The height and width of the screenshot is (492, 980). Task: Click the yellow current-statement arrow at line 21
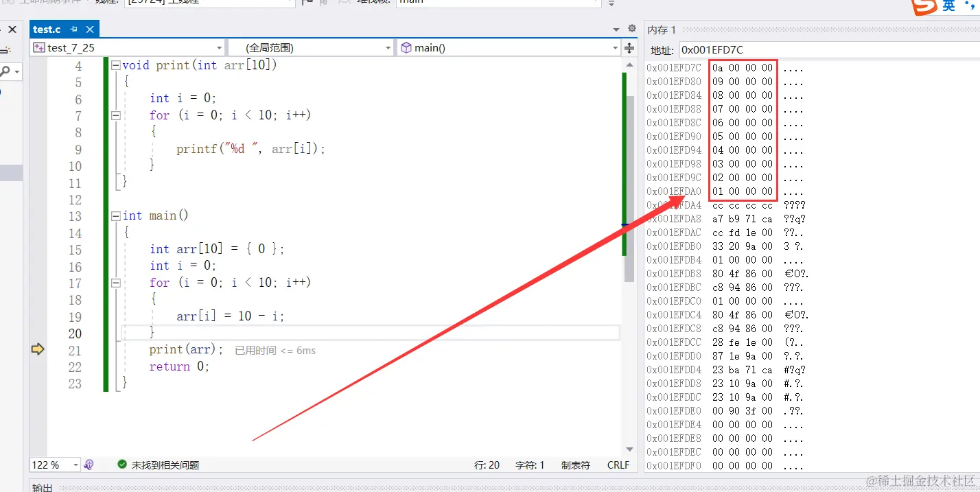click(x=38, y=349)
